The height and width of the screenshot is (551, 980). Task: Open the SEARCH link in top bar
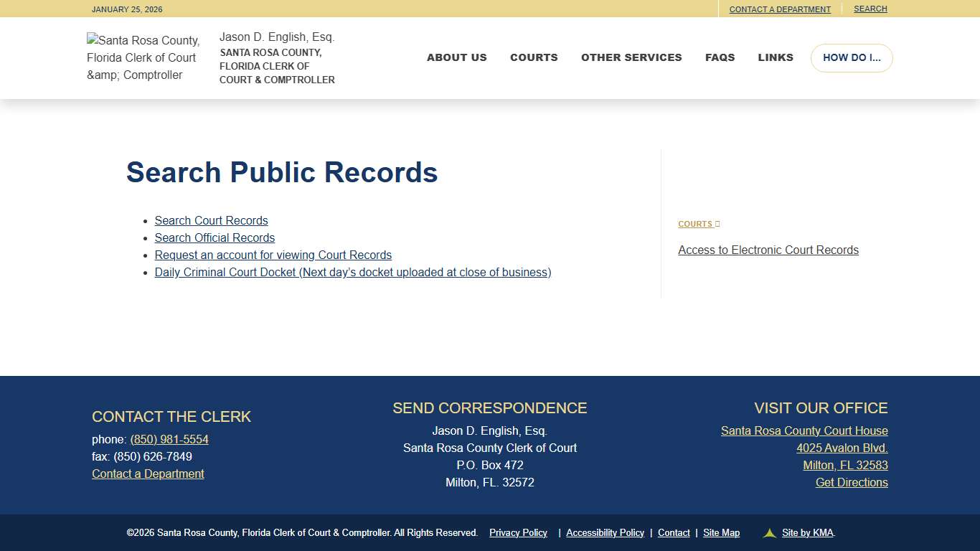click(x=870, y=9)
